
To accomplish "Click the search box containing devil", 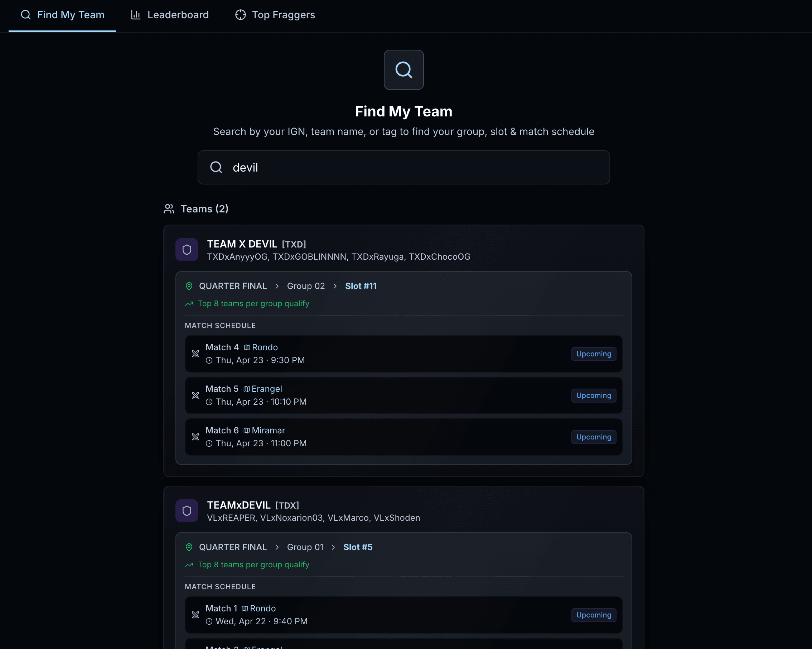I will click(x=404, y=167).
